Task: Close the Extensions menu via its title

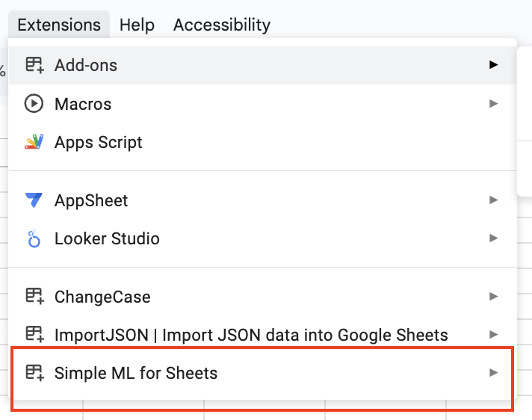Action: [x=59, y=25]
